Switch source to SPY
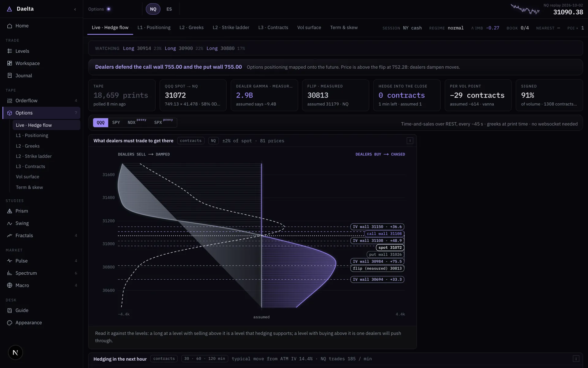Viewport: 588px width, 368px height. 116,122
